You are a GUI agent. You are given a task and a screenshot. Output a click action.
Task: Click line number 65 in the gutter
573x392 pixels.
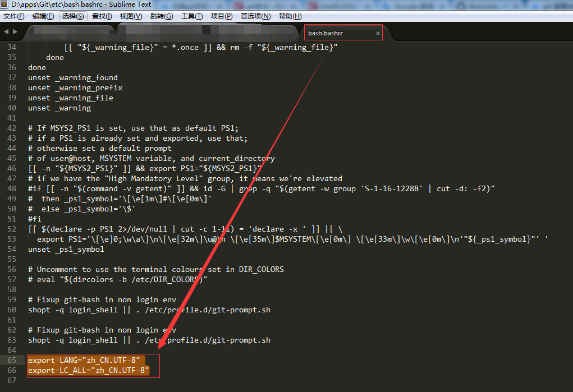[13, 360]
